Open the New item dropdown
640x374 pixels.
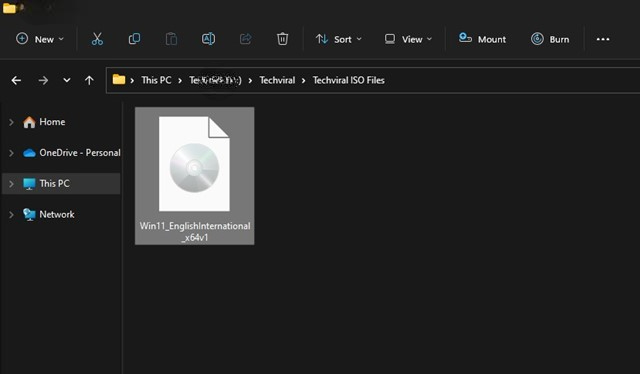point(40,39)
